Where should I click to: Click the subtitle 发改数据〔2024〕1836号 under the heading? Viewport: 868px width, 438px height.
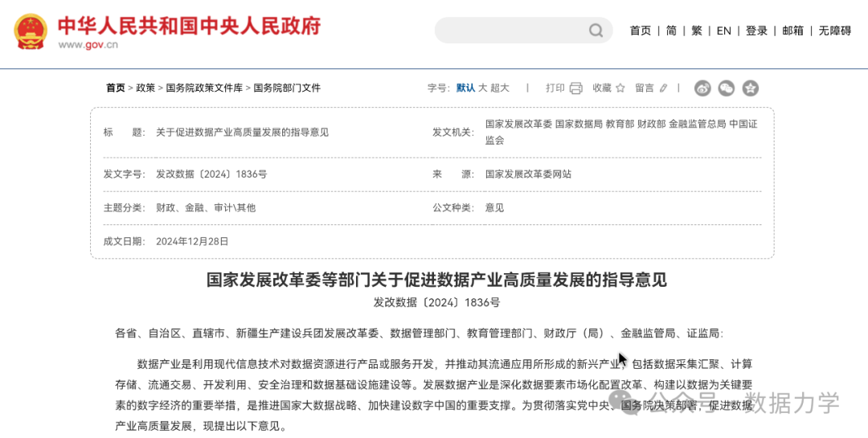[x=436, y=303]
